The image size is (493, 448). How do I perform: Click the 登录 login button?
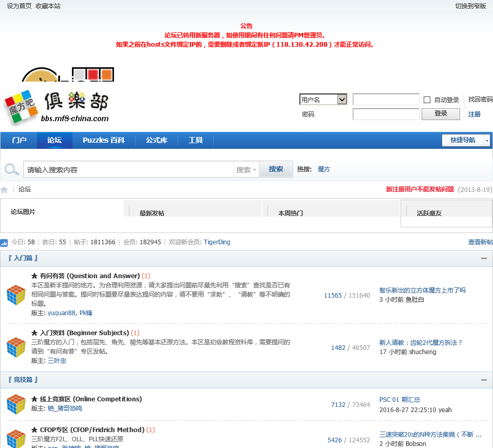tap(441, 114)
